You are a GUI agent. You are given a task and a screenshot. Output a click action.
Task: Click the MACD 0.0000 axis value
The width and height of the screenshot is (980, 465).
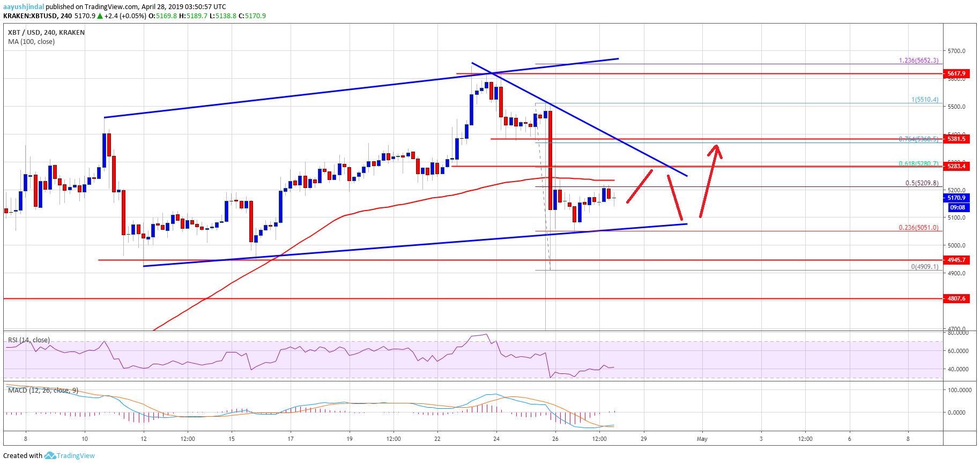[x=956, y=412]
